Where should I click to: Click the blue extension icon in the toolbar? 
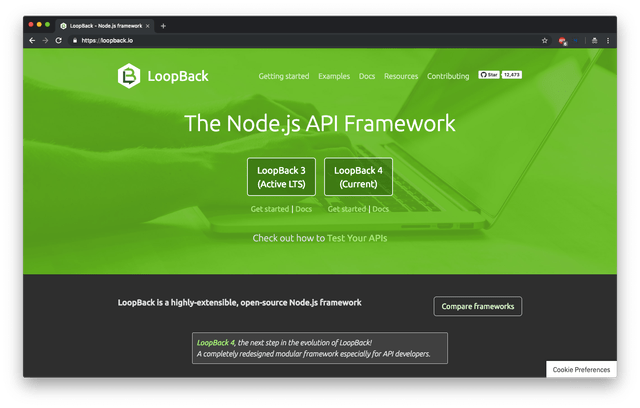[x=576, y=40]
